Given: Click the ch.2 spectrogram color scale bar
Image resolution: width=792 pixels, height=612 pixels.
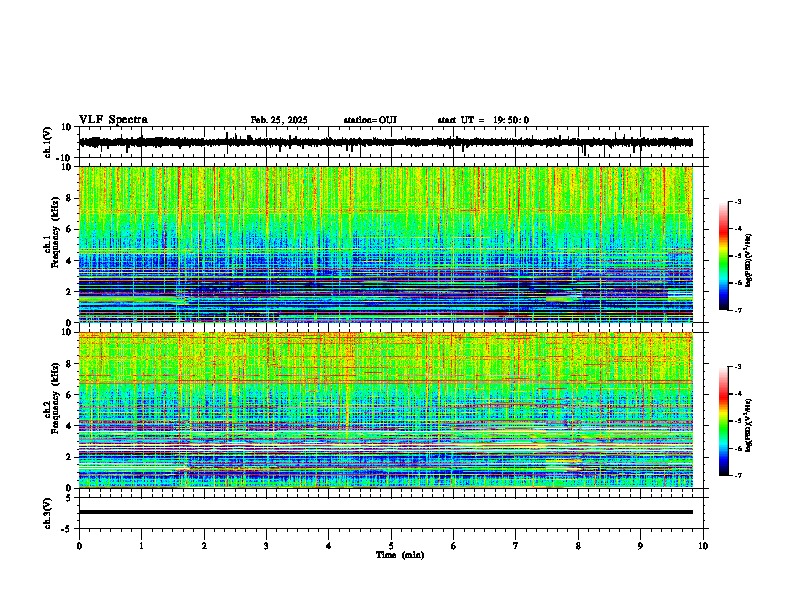Looking at the screenshot, I should point(724,421).
